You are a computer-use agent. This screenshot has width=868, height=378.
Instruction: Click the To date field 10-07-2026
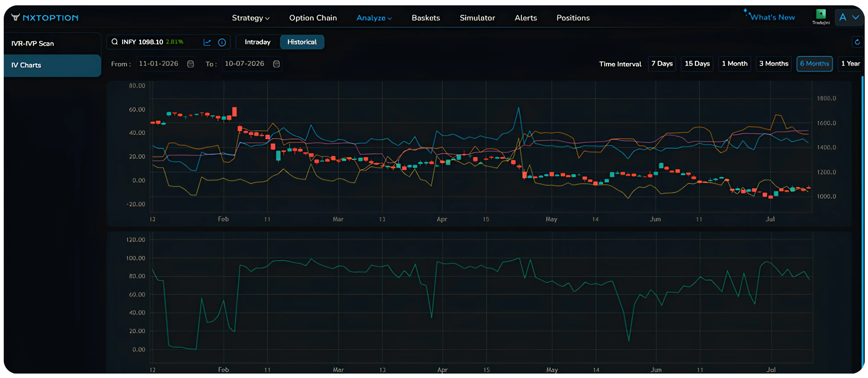coord(252,64)
